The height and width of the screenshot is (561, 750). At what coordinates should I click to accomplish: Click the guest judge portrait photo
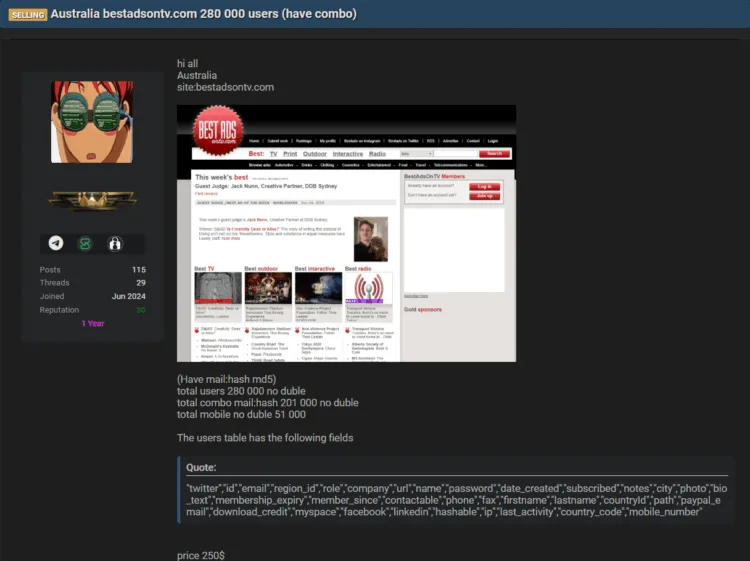(371, 239)
